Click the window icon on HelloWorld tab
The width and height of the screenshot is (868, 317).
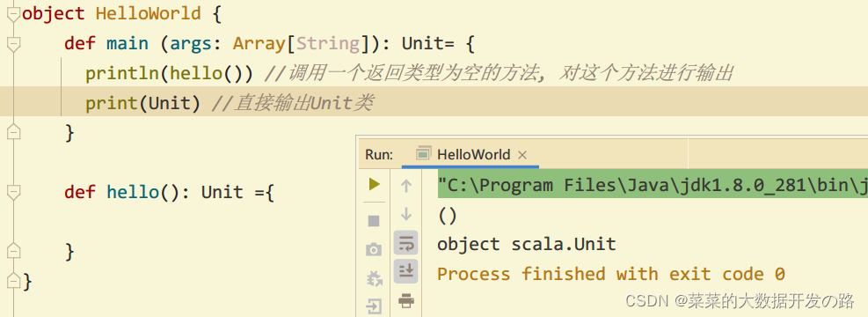[424, 153]
